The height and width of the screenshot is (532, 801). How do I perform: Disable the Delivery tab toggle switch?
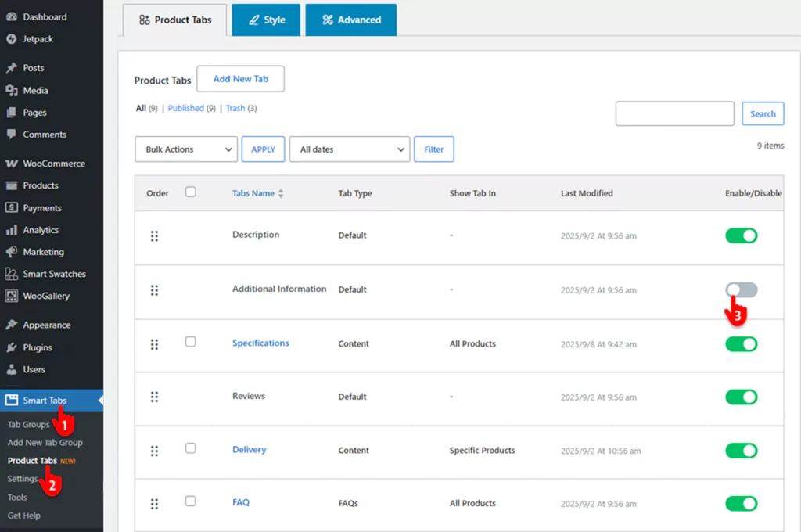click(741, 451)
